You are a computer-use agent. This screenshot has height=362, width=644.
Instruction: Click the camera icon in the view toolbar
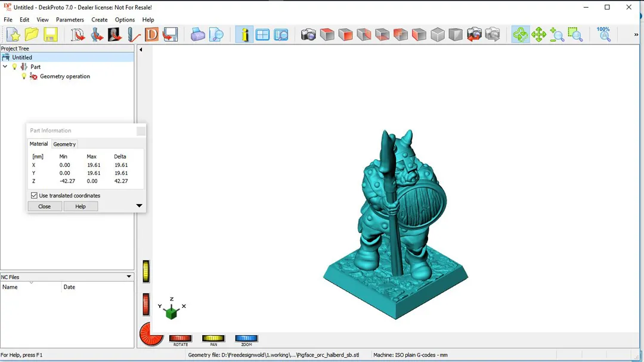(308, 35)
